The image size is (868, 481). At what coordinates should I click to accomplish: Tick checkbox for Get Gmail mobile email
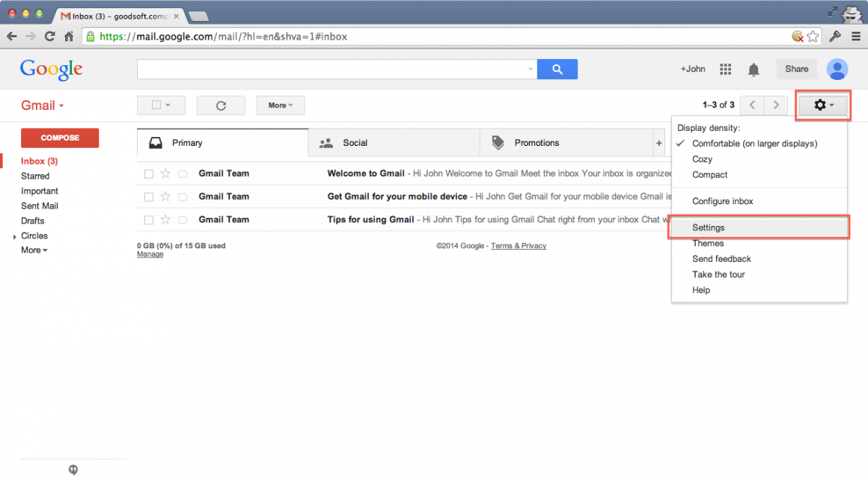(x=149, y=197)
